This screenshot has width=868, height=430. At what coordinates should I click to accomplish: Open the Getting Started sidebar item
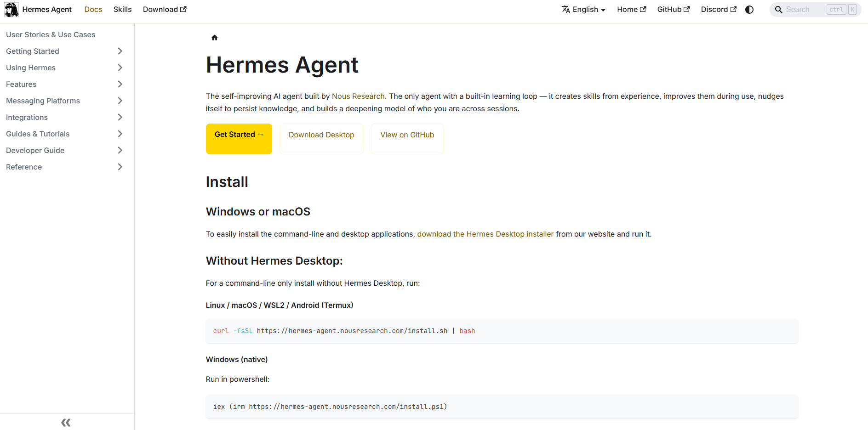tap(33, 51)
